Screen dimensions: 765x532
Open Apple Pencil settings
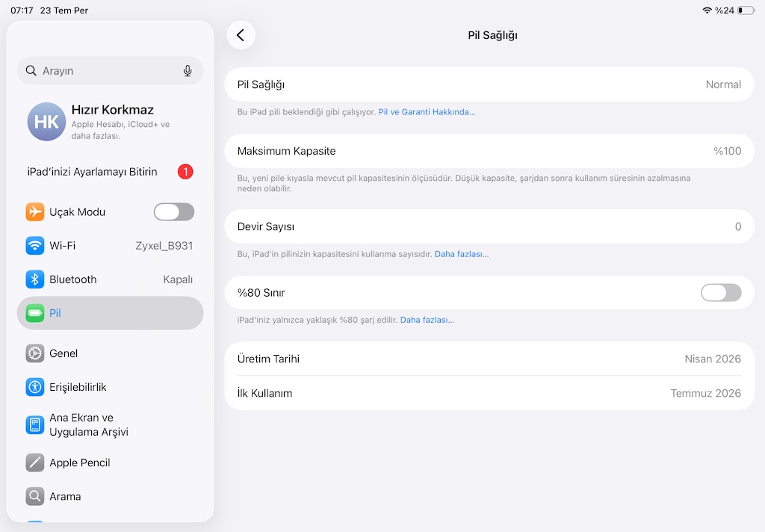pos(110,463)
